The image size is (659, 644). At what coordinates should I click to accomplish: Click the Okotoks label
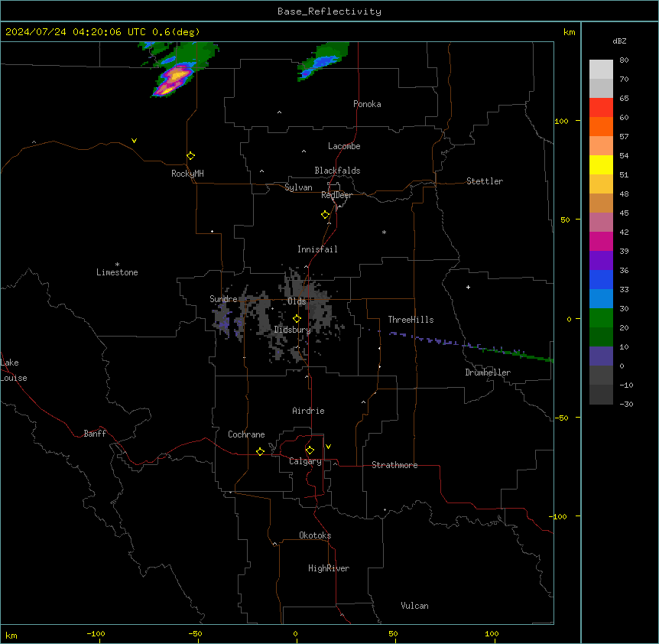point(315,535)
